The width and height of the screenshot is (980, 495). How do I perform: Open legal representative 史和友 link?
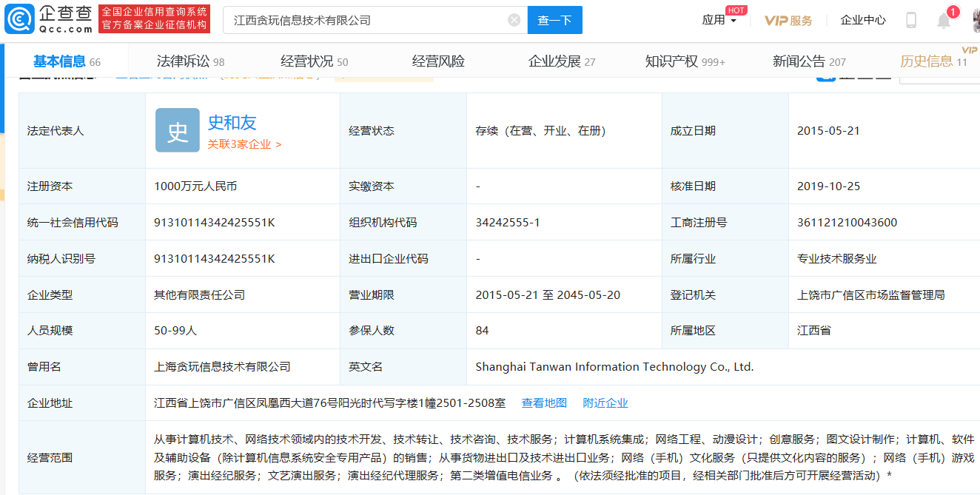(232, 122)
